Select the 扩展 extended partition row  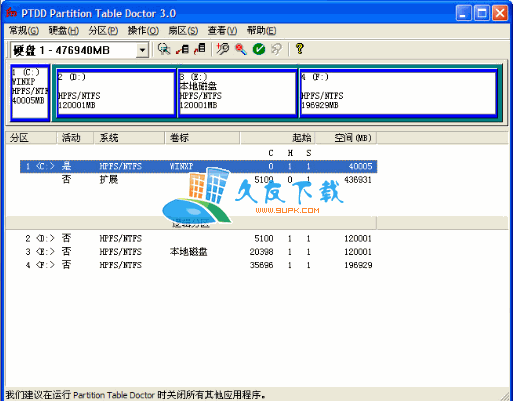198,180
